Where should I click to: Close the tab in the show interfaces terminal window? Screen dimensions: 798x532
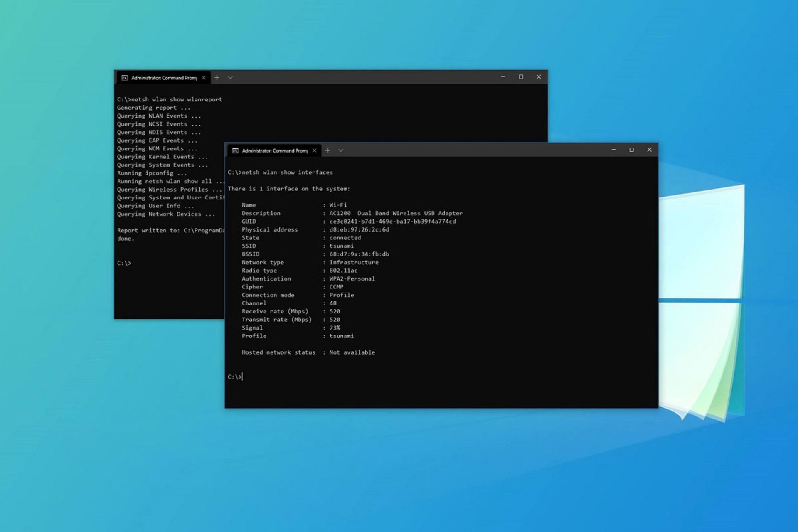pos(314,150)
